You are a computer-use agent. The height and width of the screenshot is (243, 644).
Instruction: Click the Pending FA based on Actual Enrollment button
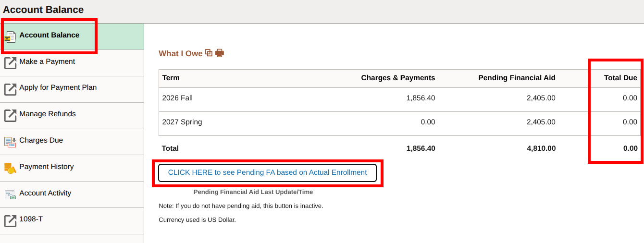click(267, 173)
